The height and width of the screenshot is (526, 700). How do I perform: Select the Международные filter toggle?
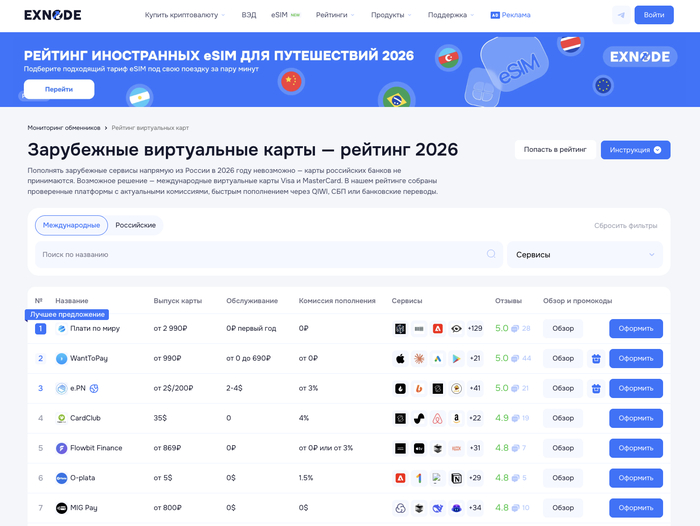tap(71, 225)
